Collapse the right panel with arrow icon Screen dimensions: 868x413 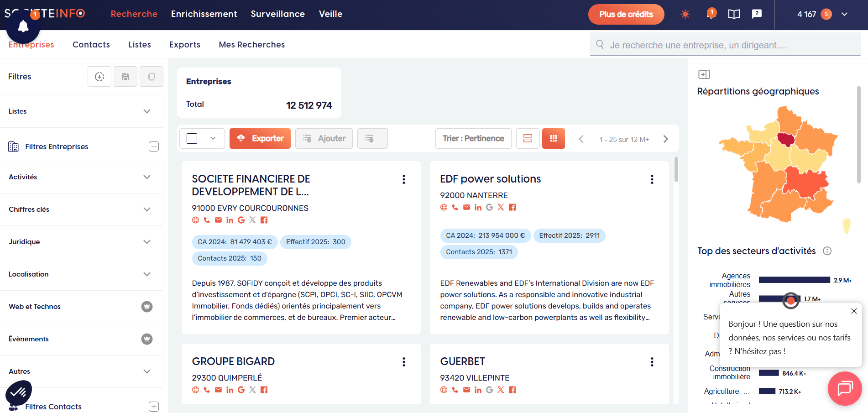pyautogui.click(x=704, y=74)
